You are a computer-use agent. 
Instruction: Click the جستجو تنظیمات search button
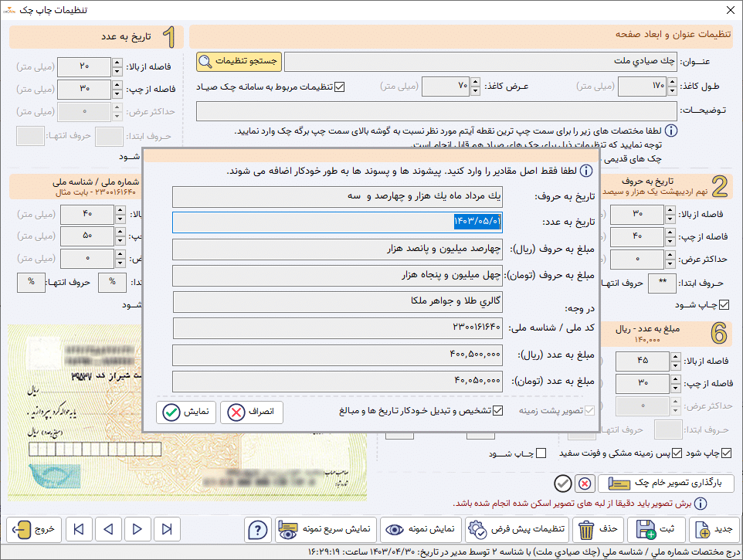pos(239,62)
